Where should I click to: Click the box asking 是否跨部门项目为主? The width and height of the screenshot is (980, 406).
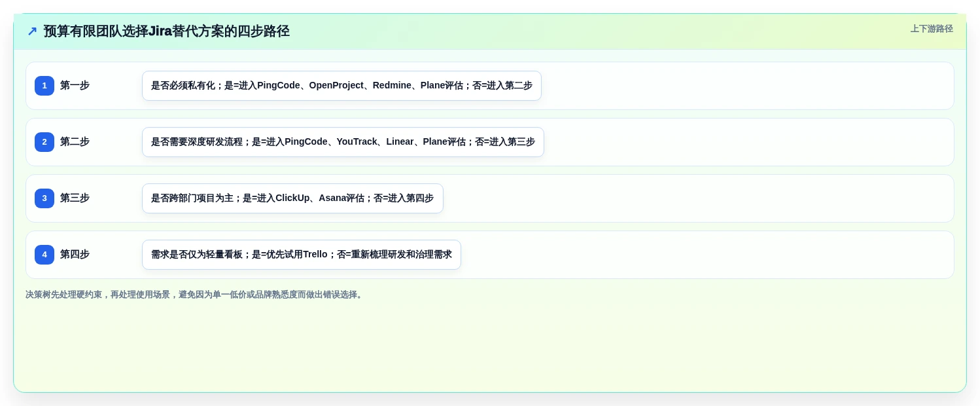pyautogui.click(x=292, y=198)
